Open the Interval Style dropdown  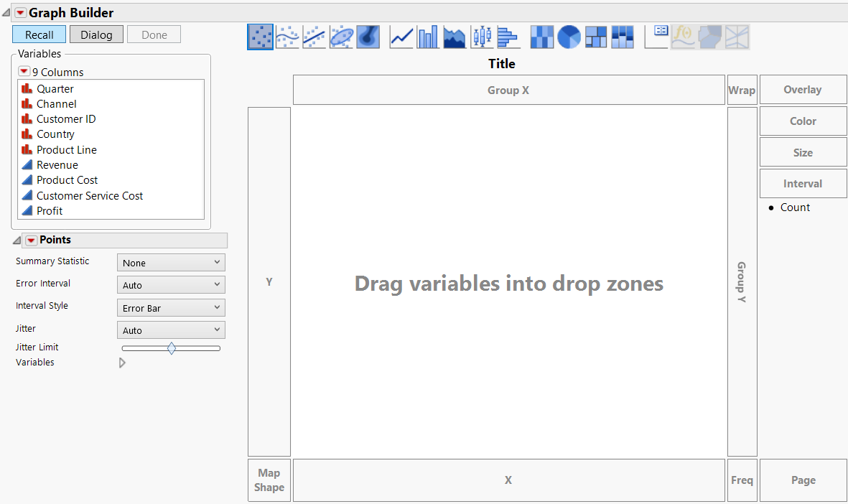pos(170,307)
